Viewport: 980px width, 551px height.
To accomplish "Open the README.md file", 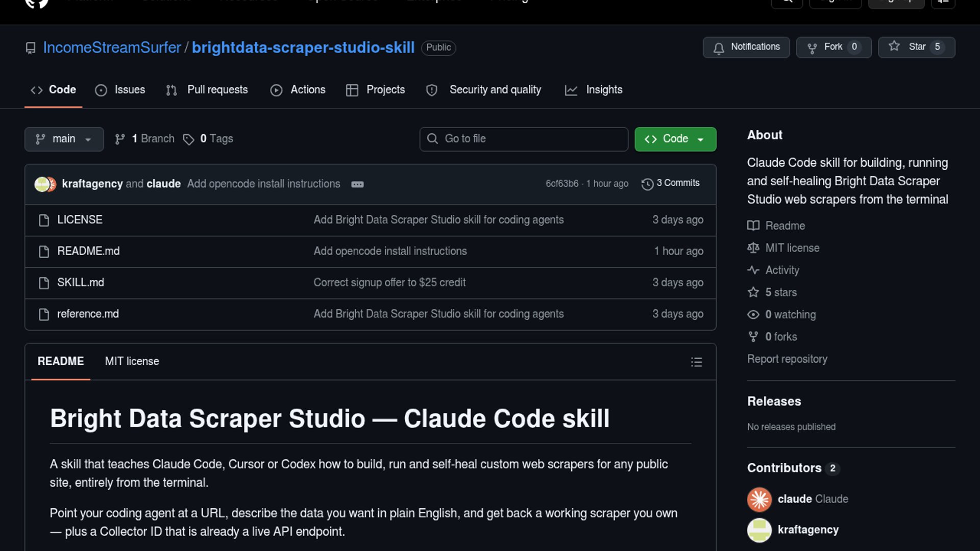I will (x=88, y=252).
